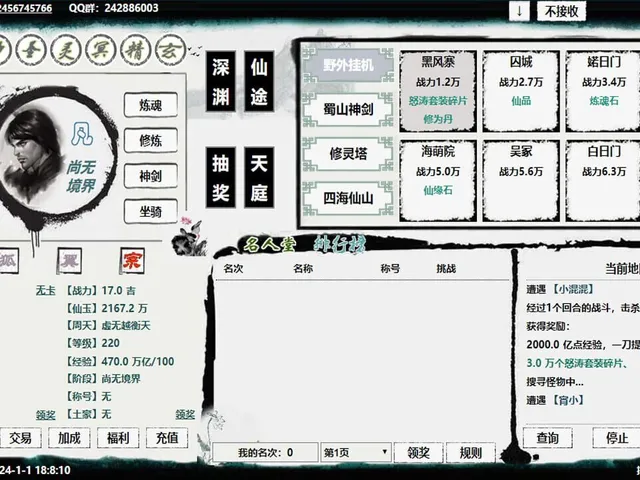
Task: Click the 充值 recharge button
Action: [x=167, y=438]
